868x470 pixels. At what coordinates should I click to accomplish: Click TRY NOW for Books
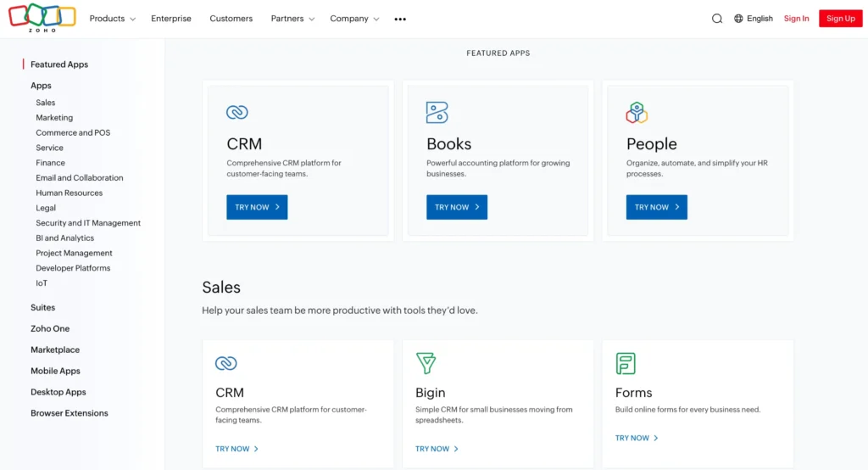pos(457,207)
